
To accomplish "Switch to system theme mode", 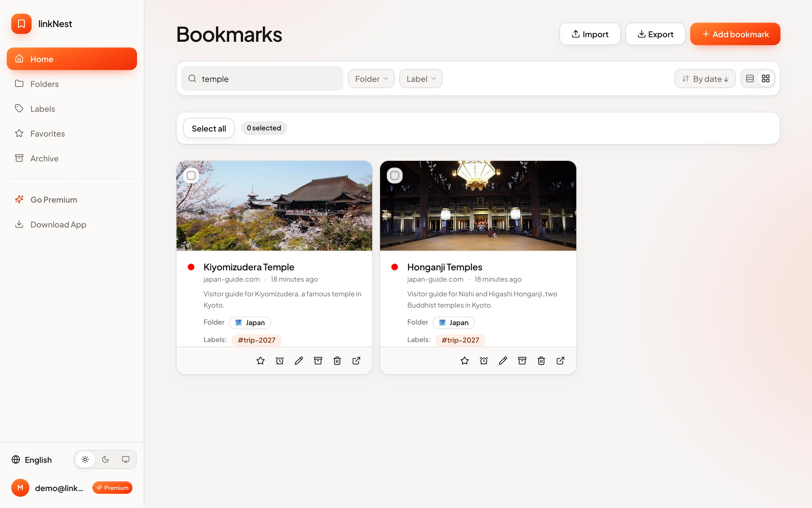I will click(x=125, y=459).
